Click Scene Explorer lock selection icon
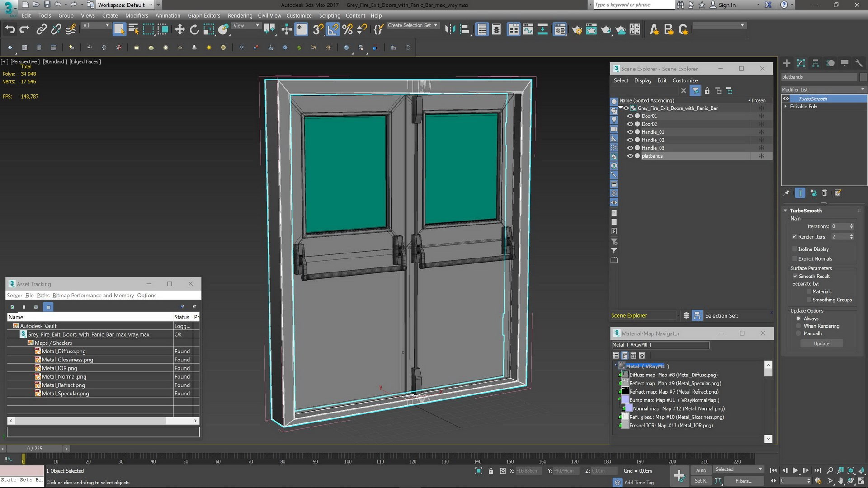 tap(707, 91)
